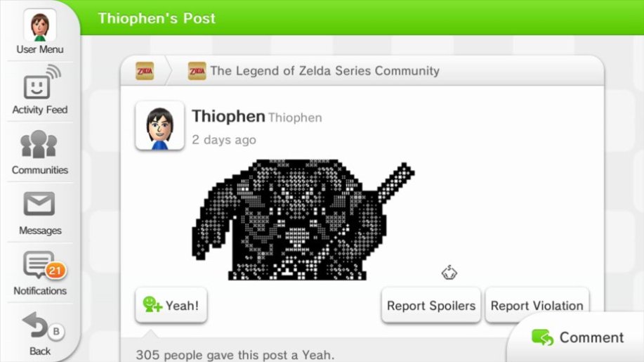View Thiophen's Mii profile picture
Viewport: 644px width, 362px height.
click(x=159, y=126)
